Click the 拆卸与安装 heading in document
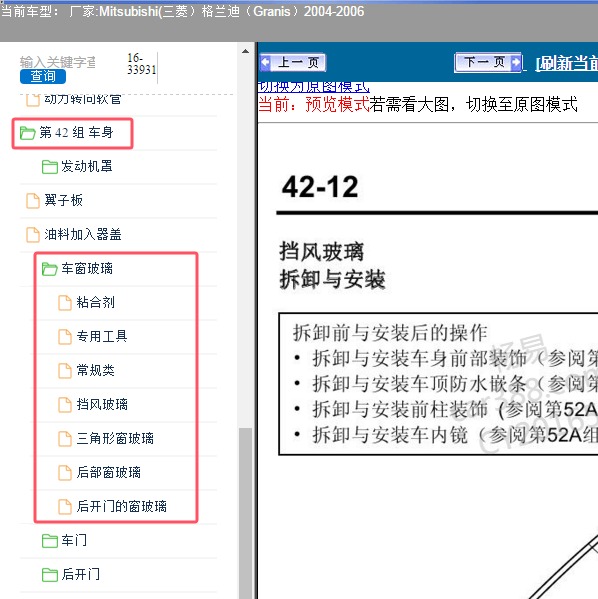Image resolution: width=598 pixels, height=599 pixels. pos(332,279)
